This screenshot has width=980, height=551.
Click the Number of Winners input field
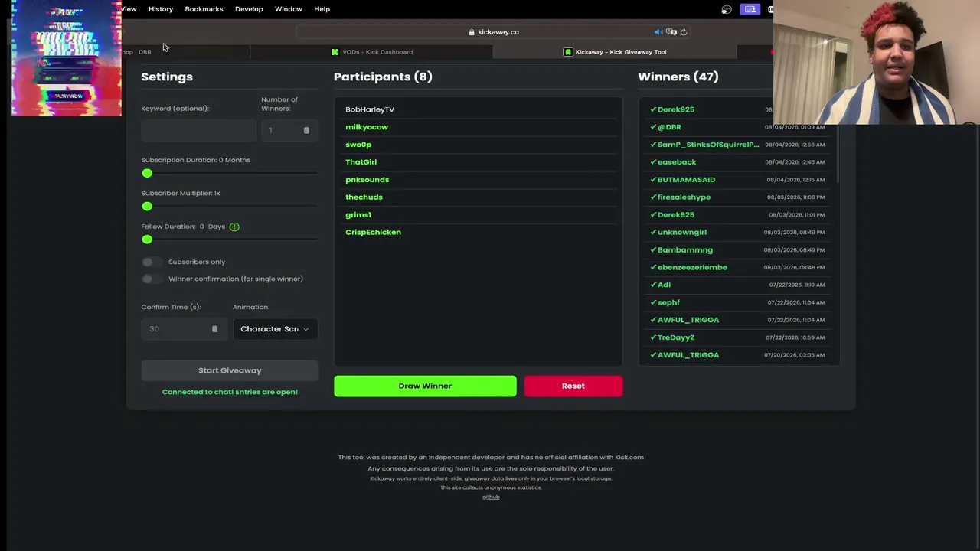289,130
